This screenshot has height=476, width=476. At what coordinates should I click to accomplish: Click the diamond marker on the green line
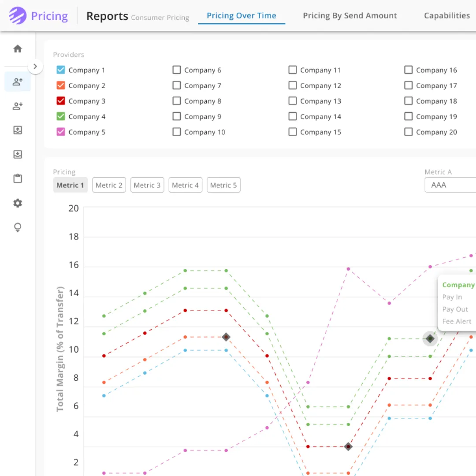[430, 338]
